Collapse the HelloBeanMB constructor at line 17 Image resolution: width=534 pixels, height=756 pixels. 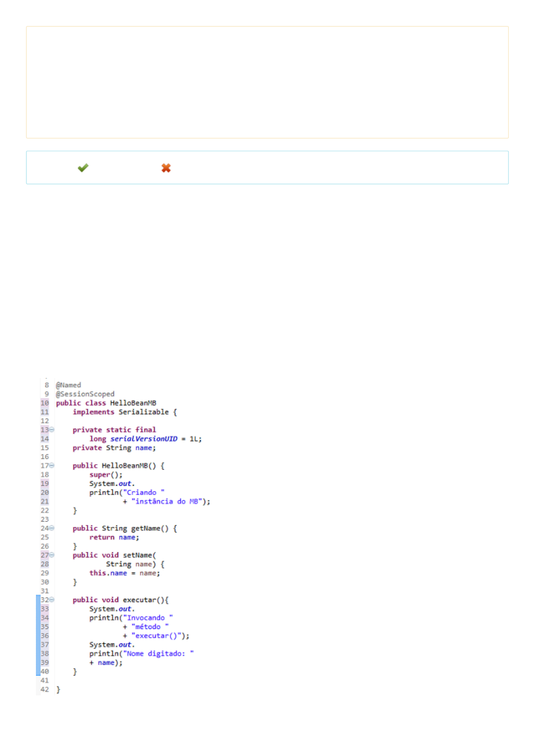52,466
